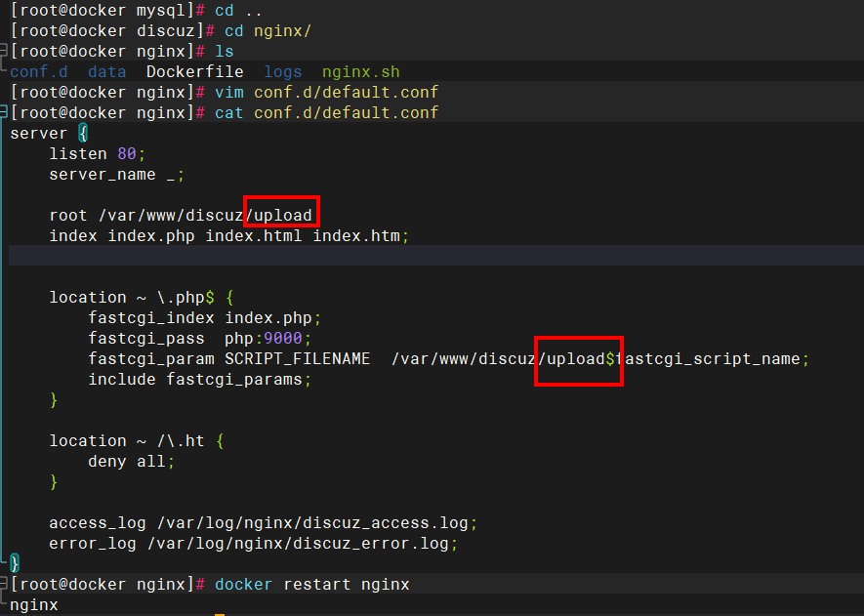
Task: Click the access_log discuz_access.log line
Action: pyautogui.click(x=264, y=523)
